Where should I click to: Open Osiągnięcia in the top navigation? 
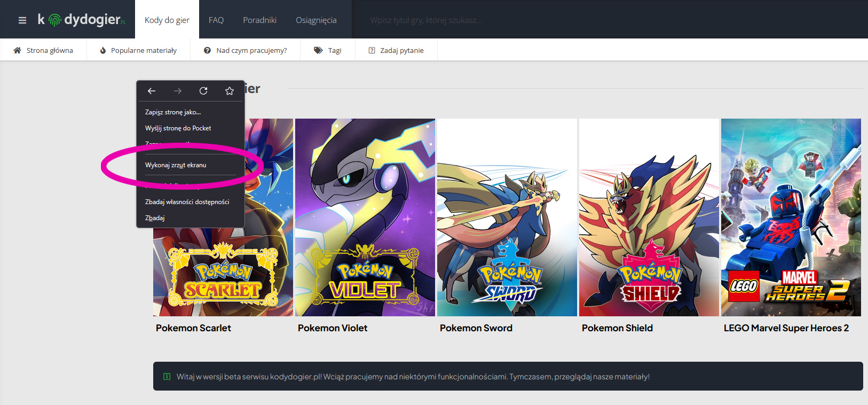(316, 20)
